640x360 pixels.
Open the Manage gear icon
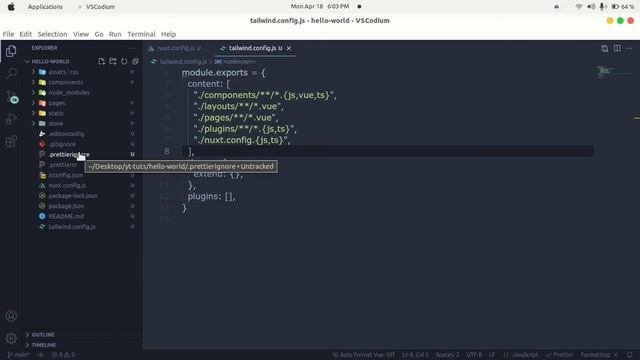(11, 338)
